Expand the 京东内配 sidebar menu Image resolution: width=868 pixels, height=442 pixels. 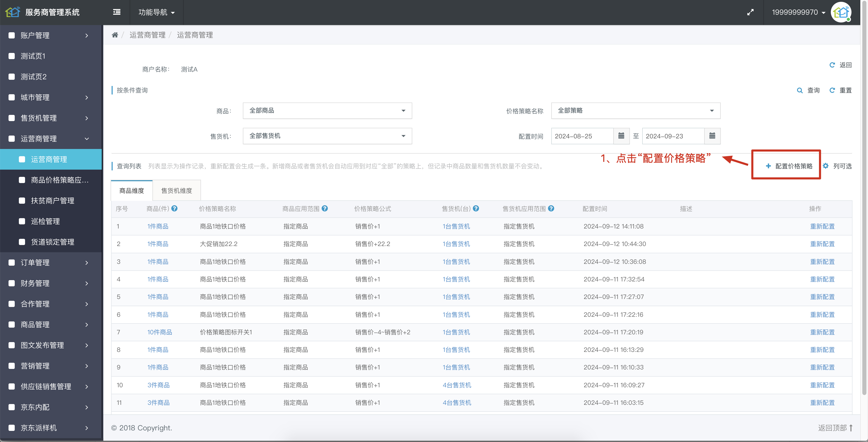pyautogui.click(x=51, y=407)
